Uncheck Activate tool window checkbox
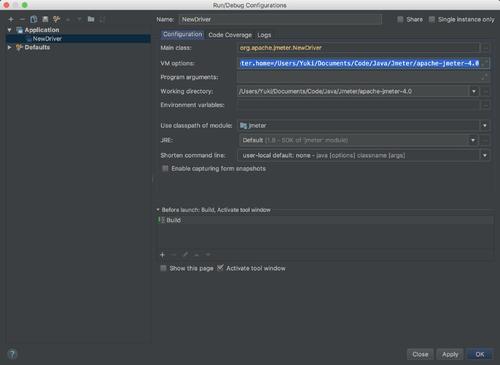 [x=220, y=268]
